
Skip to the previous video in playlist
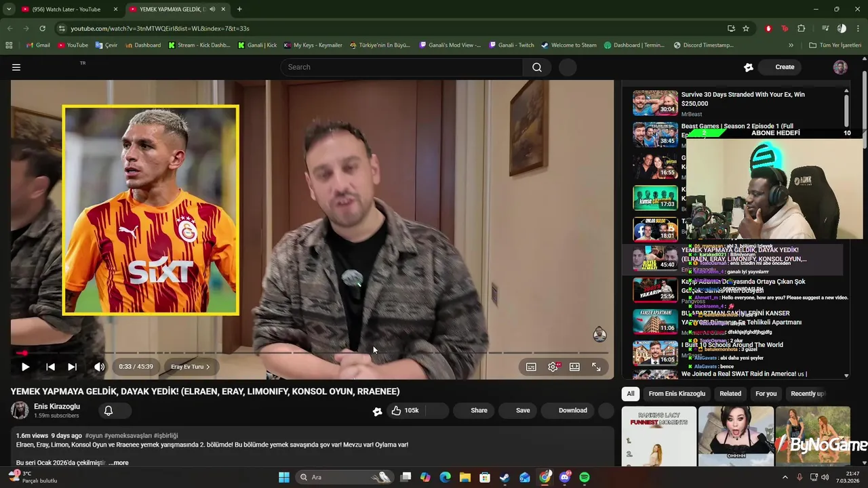click(x=50, y=367)
